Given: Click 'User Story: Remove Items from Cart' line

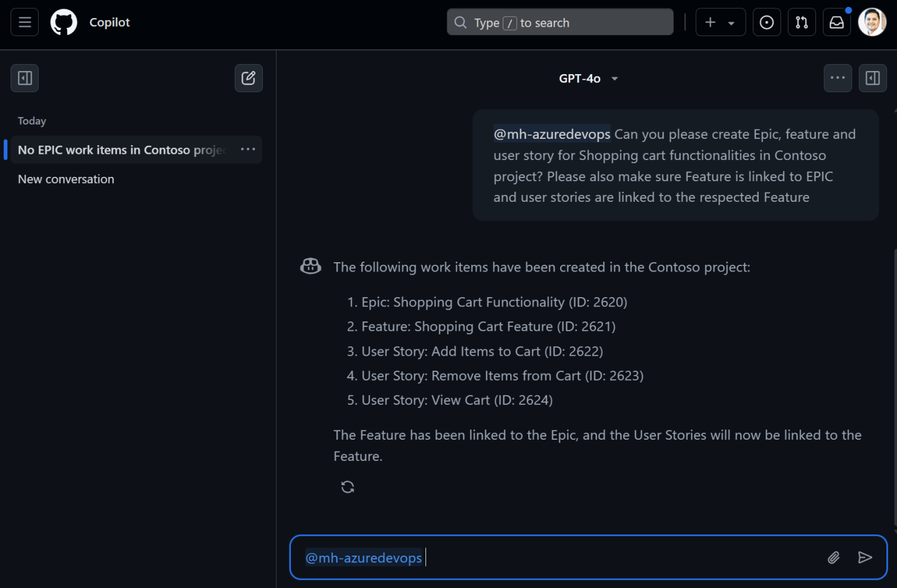Looking at the screenshot, I should [502, 376].
